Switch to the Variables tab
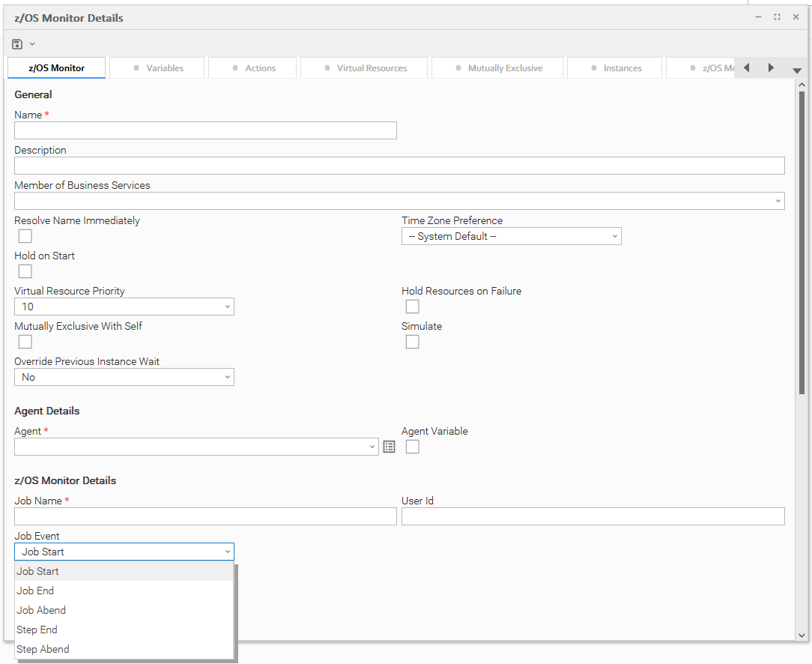This screenshot has height=664, width=812. coord(157,68)
